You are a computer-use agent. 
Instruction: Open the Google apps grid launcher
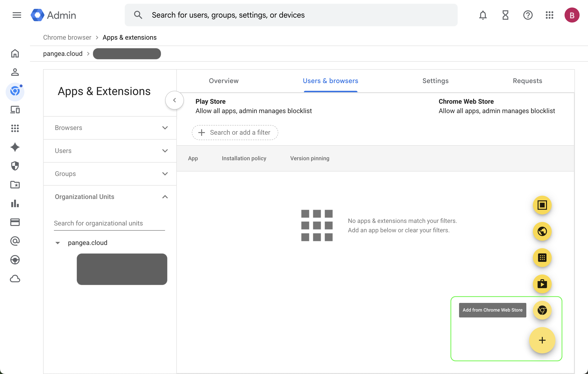pos(549,15)
